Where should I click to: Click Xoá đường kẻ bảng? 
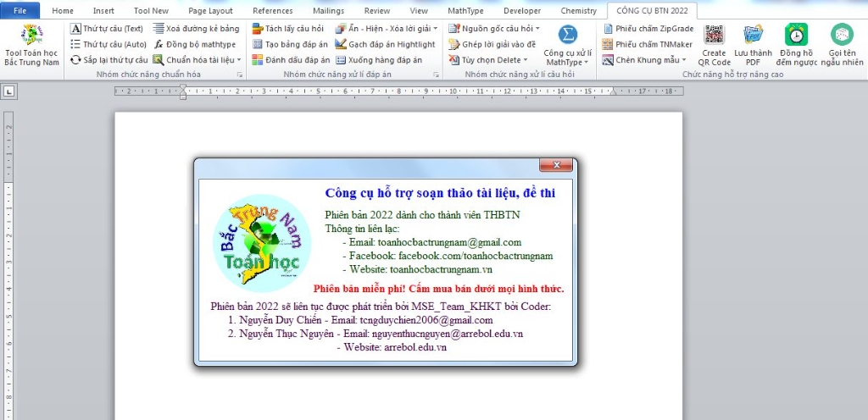tap(197, 28)
